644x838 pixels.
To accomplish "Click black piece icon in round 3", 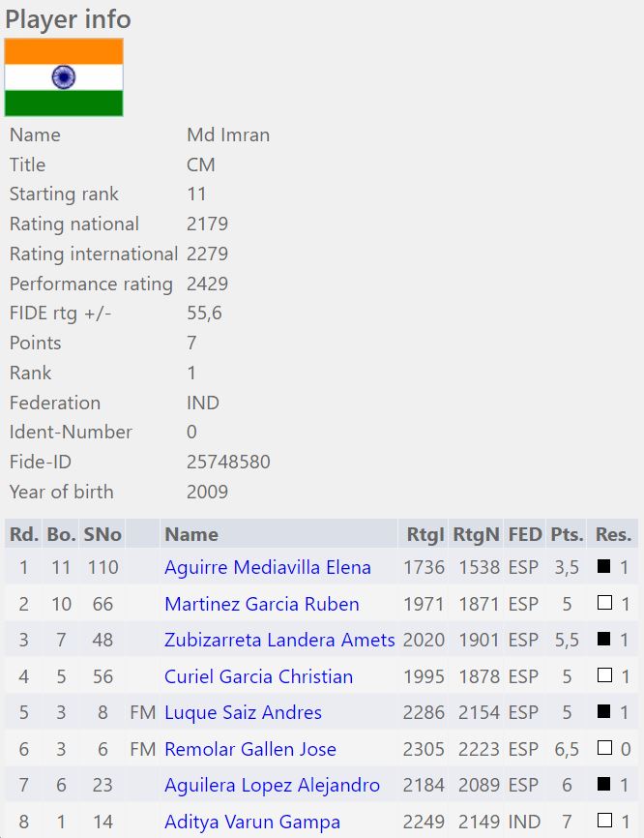I will [x=604, y=640].
